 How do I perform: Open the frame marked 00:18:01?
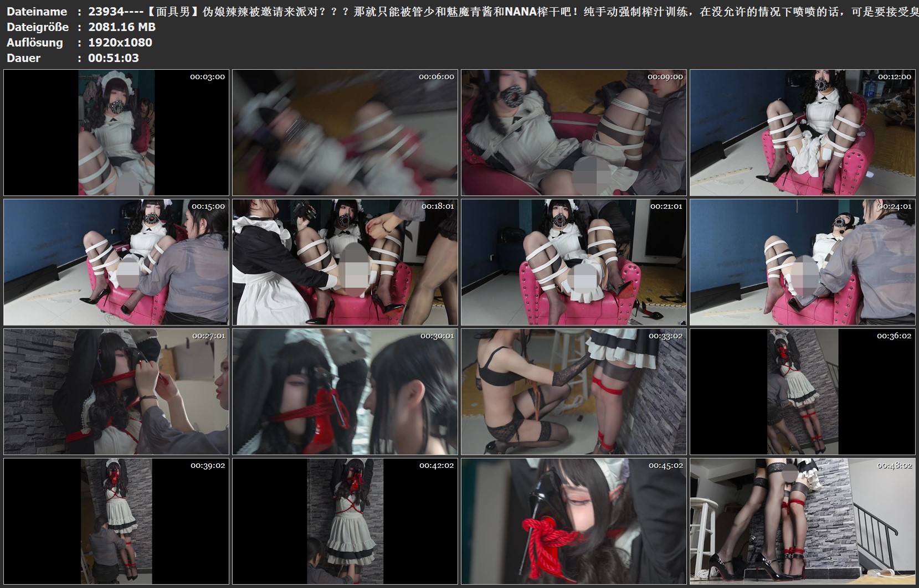tap(345, 262)
